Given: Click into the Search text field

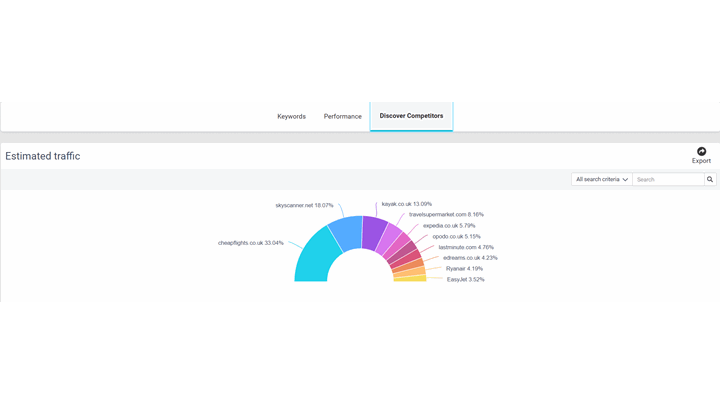Looking at the screenshot, I should (668, 180).
